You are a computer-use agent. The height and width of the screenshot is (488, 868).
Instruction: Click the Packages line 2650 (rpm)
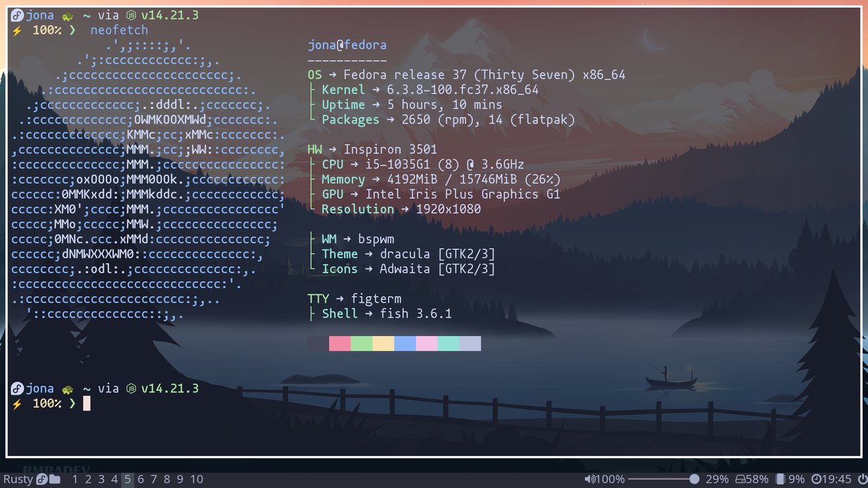click(441, 120)
